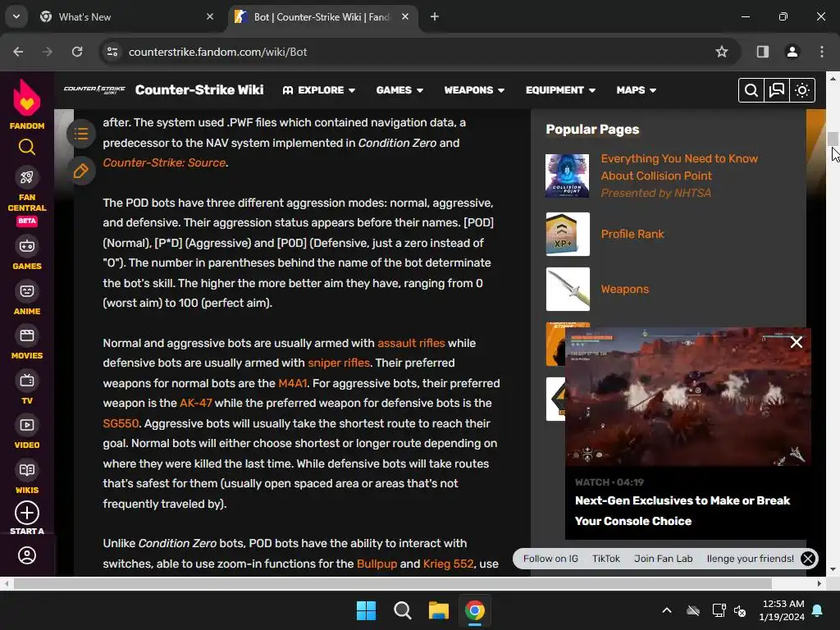Image resolution: width=840 pixels, height=630 pixels.
Task: Open Everything You Need to Know article
Action: click(x=679, y=167)
